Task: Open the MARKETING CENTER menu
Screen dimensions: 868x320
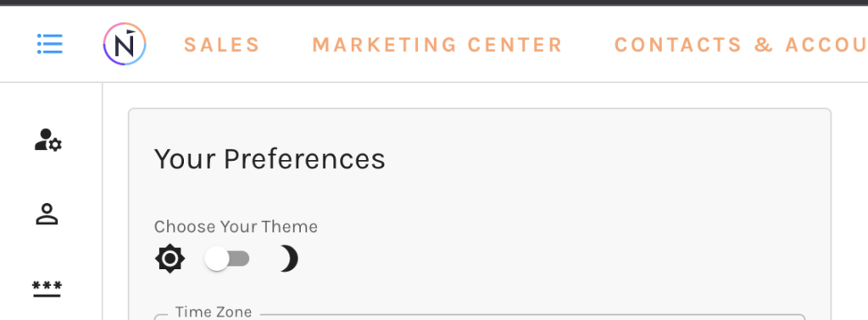Action: click(437, 45)
